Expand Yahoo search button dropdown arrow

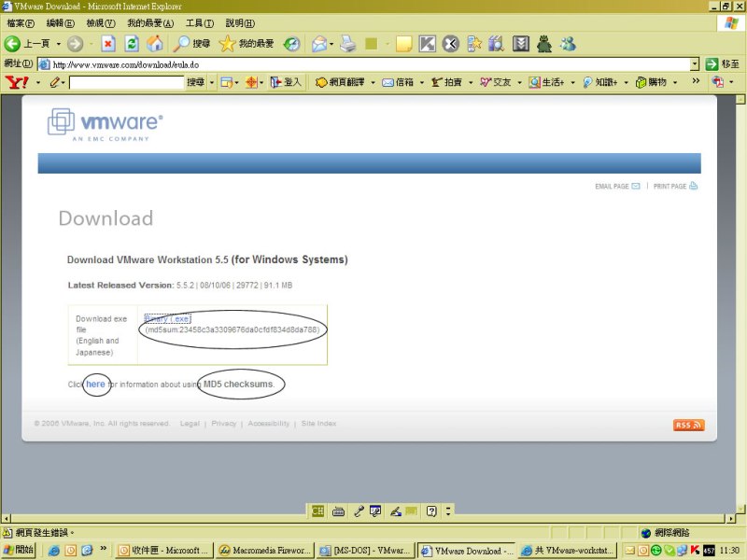tap(212, 82)
